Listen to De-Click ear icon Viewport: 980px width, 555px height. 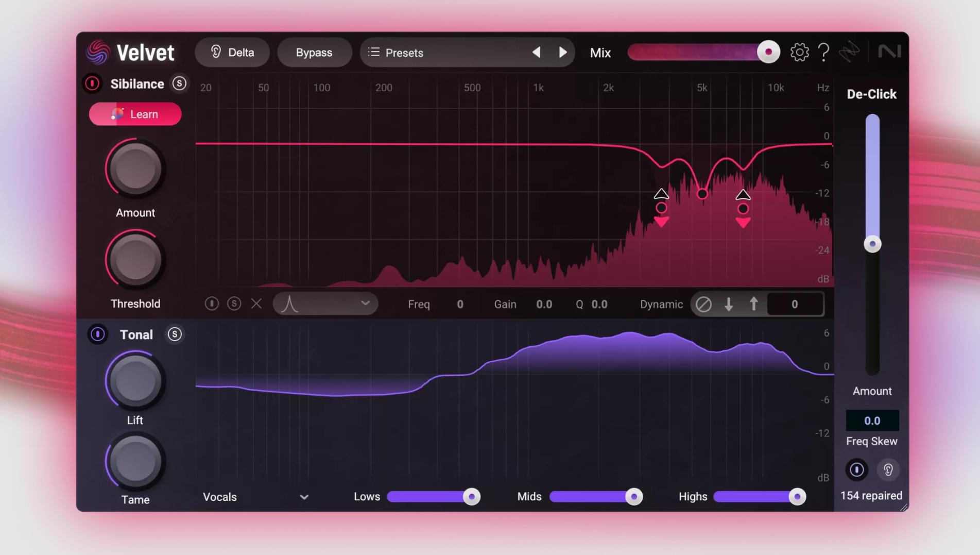click(x=888, y=469)
